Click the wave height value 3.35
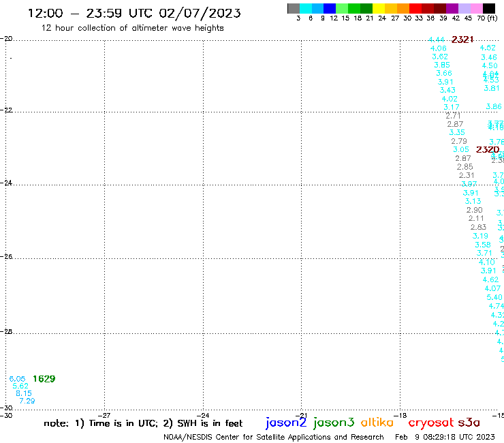504x443 pixels. point(457,132)
